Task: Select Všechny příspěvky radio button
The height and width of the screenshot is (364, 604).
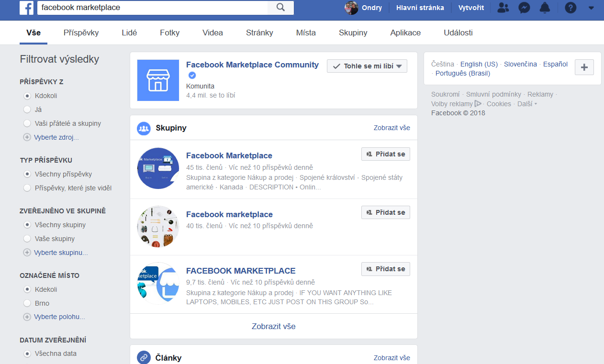Action: (x=27, y=174)
